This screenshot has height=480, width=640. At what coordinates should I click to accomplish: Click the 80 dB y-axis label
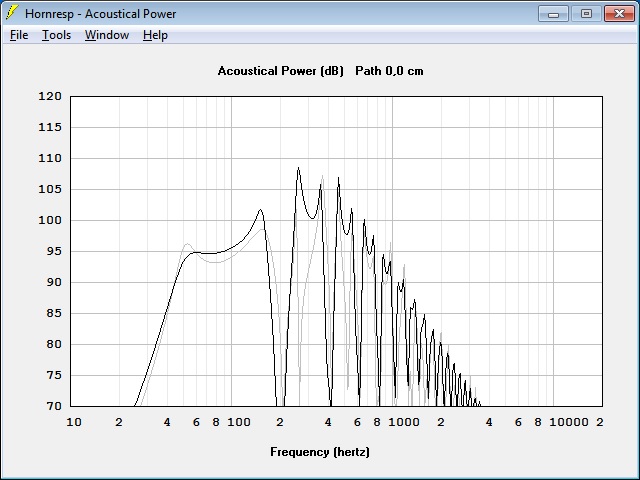coord(53,344)
